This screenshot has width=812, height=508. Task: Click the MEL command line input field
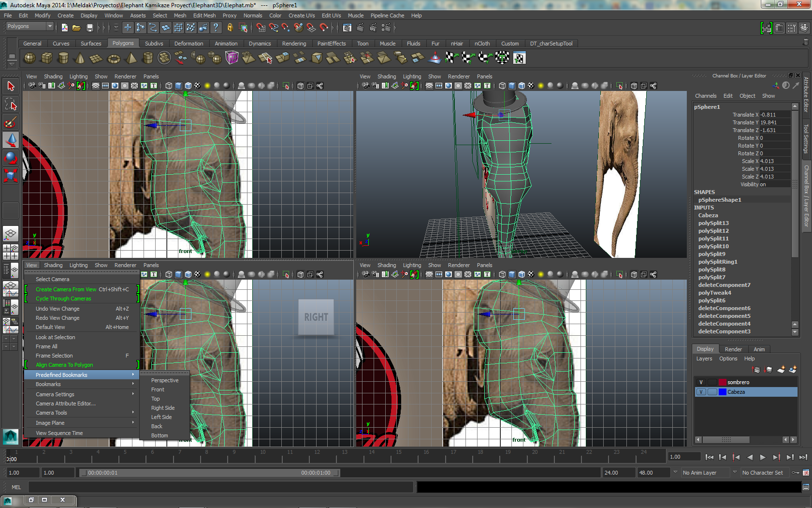click(x=220, y=487)
